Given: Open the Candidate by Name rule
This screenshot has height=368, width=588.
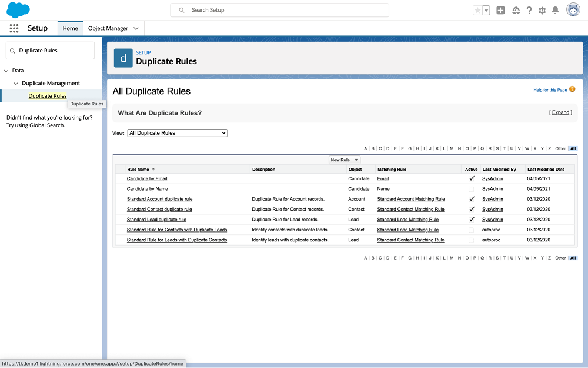Looking at the screenshot, I should [148, 189].
